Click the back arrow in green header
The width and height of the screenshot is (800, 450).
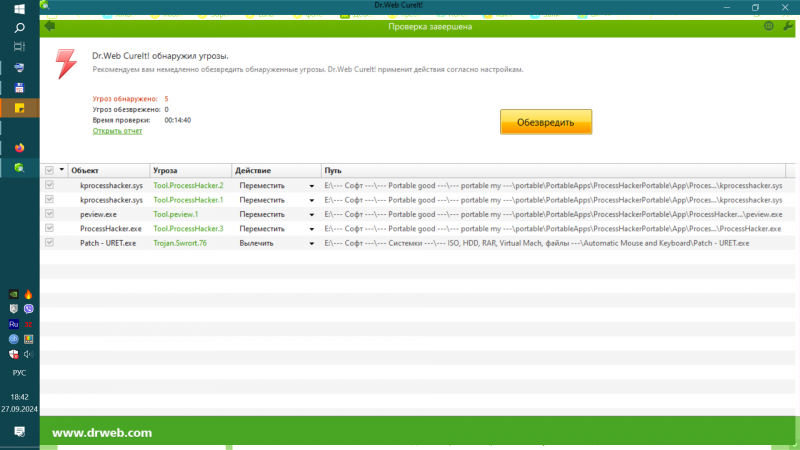click(x=49, y=26)
